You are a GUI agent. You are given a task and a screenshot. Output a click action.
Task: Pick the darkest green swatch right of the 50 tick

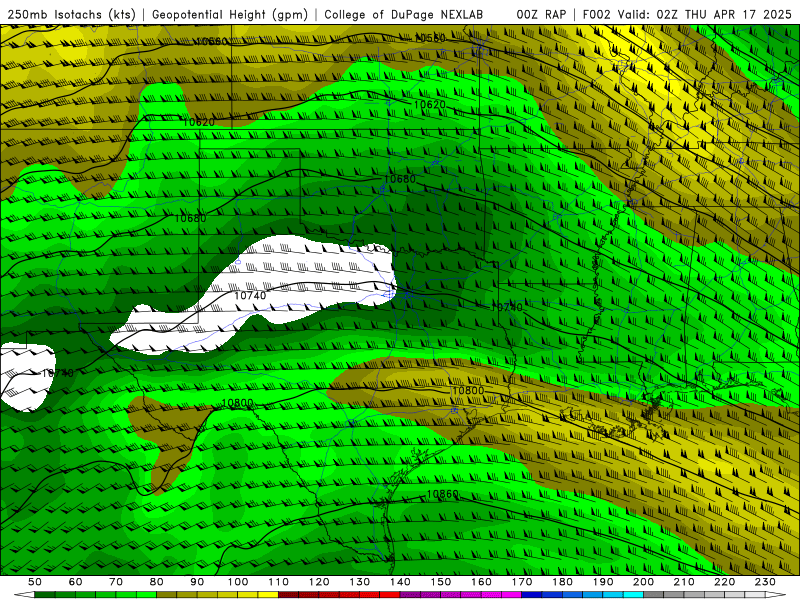(x=45, y=595)
